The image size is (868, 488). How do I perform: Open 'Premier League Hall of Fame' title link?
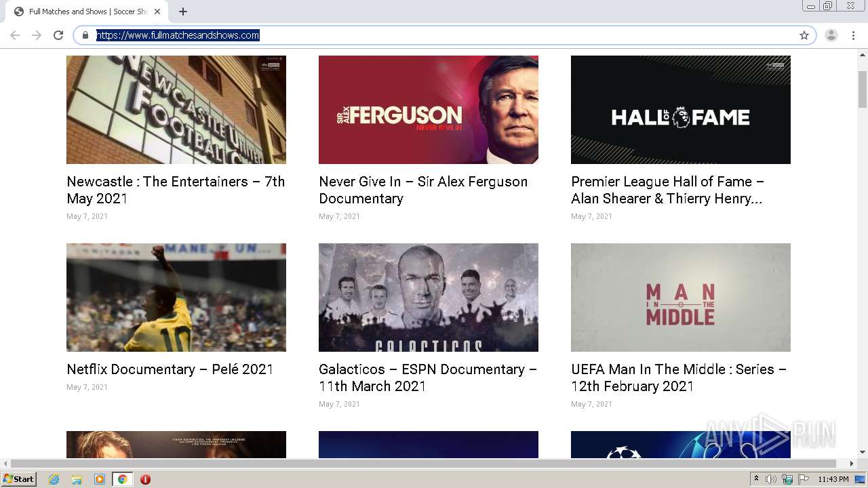pyautogui.click(x=668, y=190)
